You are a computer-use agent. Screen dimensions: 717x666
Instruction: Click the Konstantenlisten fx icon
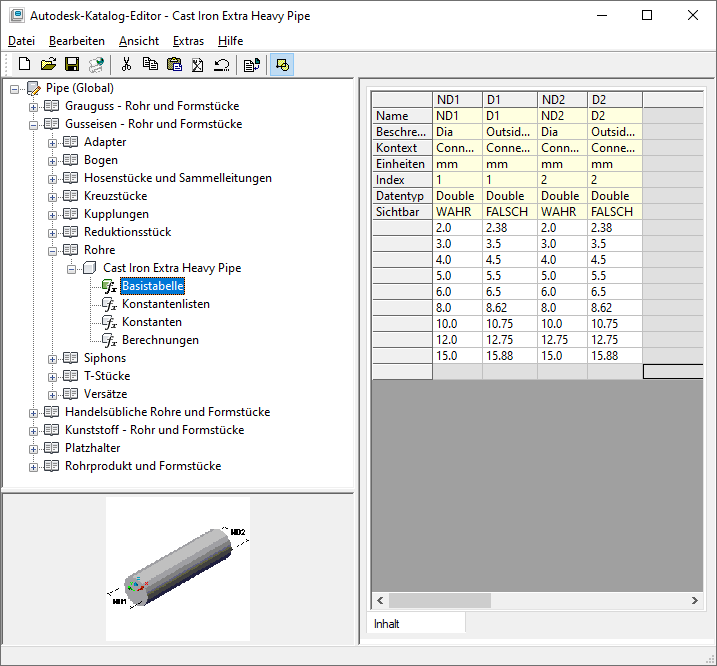pos(110,304)
